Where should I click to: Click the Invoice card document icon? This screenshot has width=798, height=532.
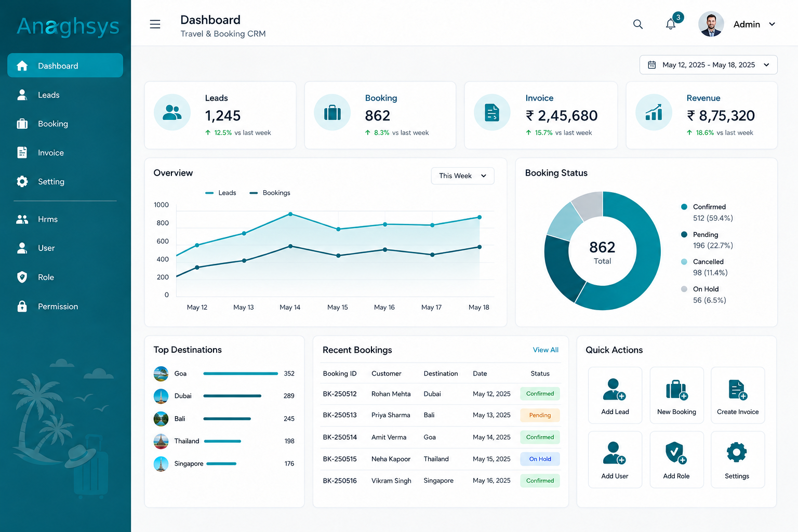tap(492, 112)
